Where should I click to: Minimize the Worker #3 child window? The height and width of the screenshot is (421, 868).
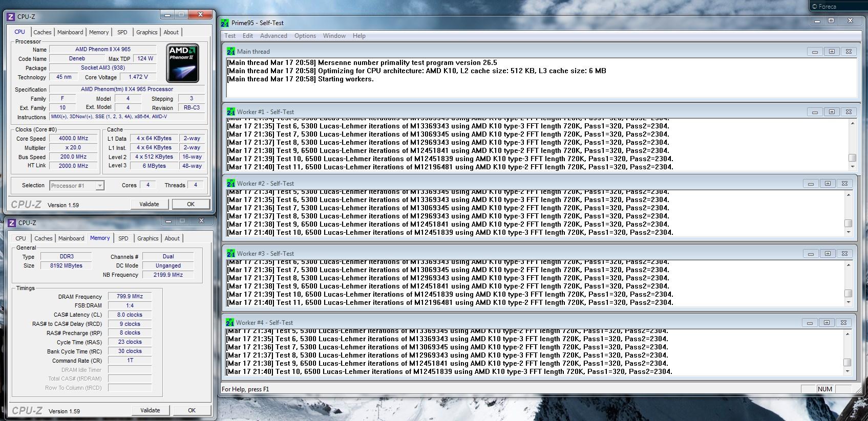pyautogui.click(x=811, y=254)
